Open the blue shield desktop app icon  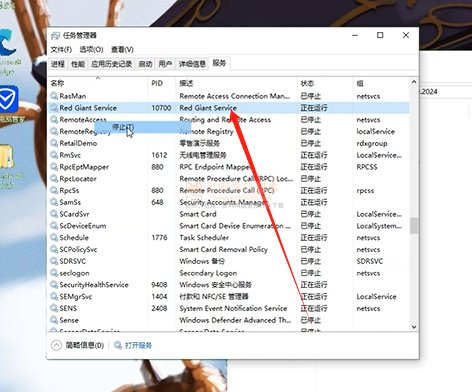pyautogui.click(x=9, y=99)
